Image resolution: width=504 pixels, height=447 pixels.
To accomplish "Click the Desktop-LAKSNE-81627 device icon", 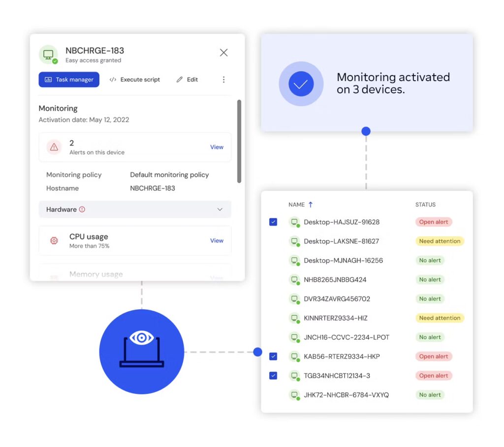I will click(x=294, y=241).
